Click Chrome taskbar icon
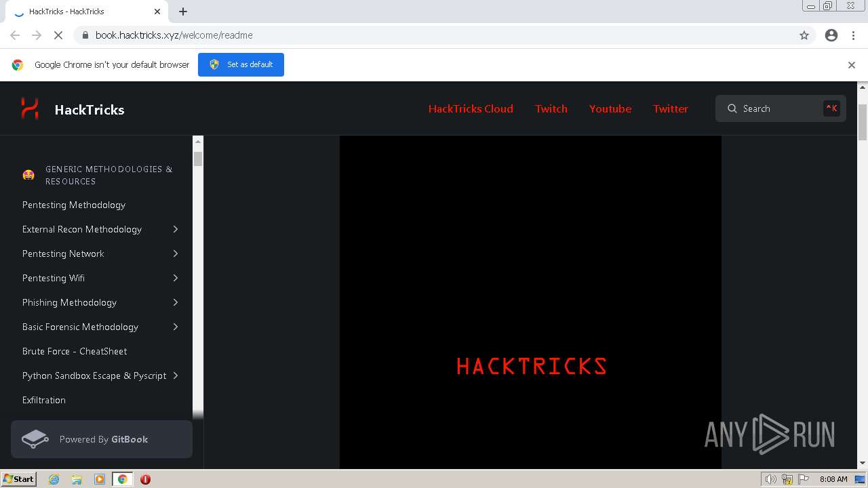868x488 pixels. tap(123, 479)
